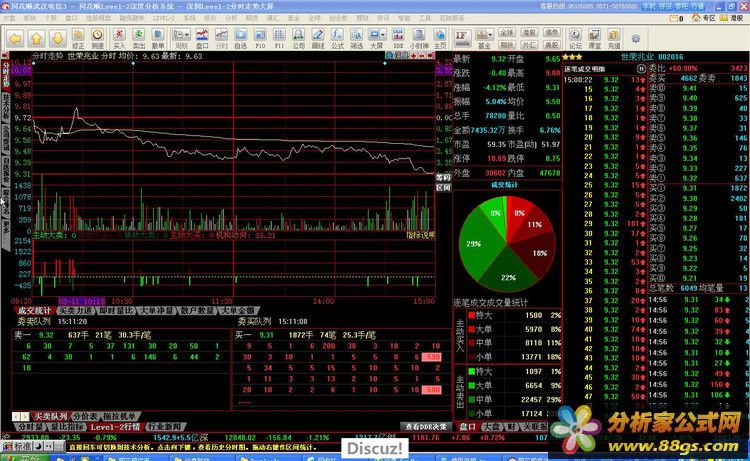Open the 公司 company icon
750x461 pixels.
[298, 38]
